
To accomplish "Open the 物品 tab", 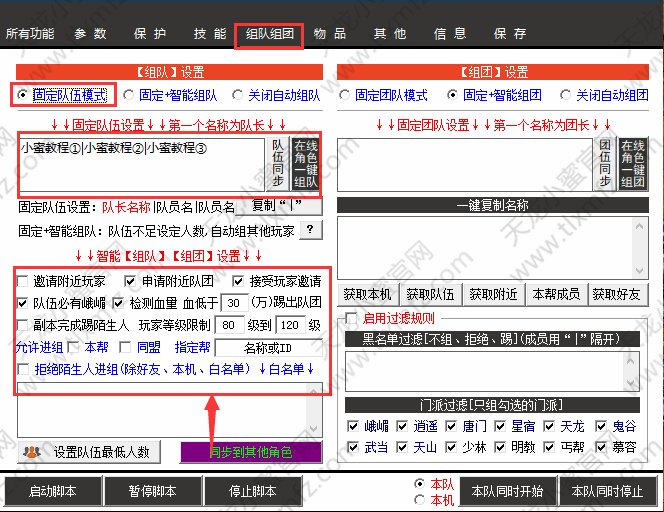I will (330, 34).
